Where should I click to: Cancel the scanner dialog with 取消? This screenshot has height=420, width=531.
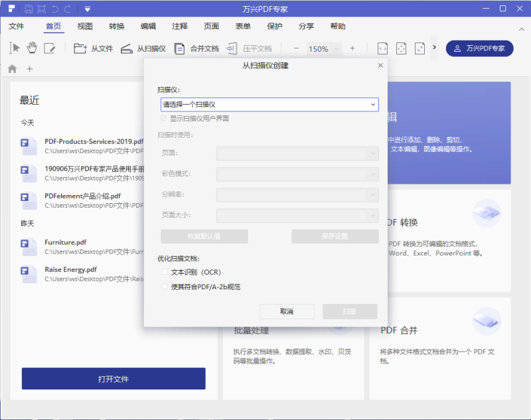click(287, 311)
